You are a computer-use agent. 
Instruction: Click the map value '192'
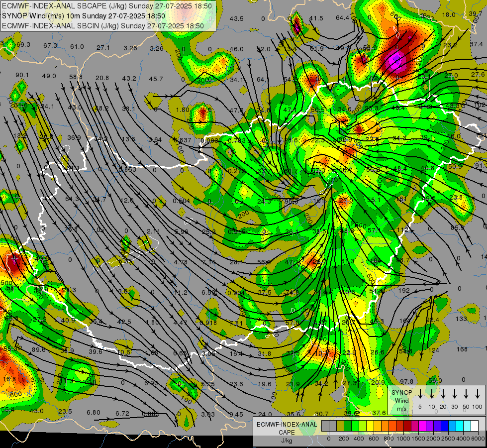click(x=404, y=290)
